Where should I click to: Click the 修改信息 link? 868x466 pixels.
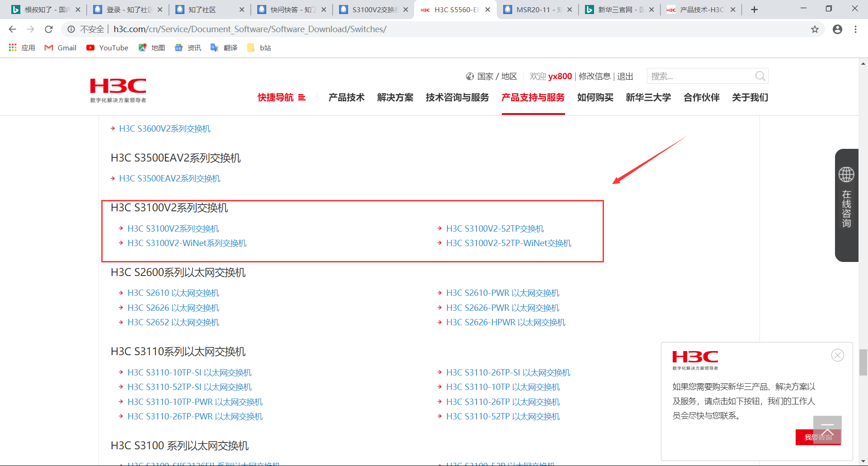tap(594, 76)
